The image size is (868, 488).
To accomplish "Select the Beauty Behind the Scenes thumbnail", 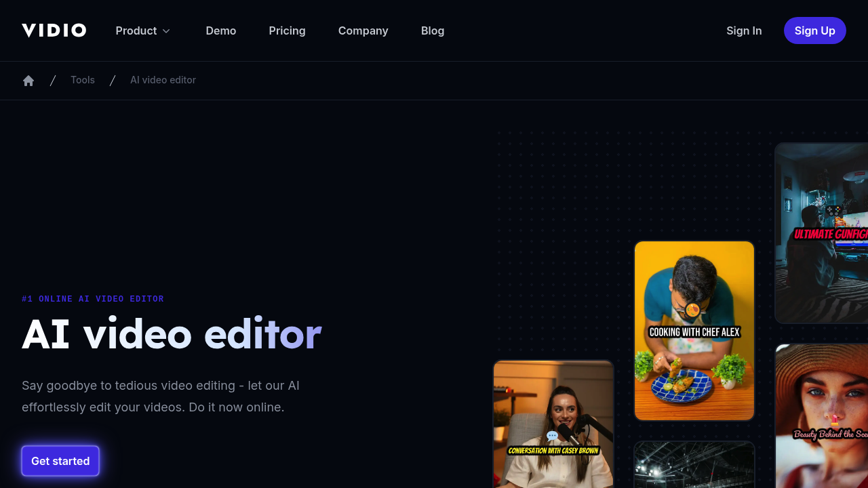I will [824, 417].
